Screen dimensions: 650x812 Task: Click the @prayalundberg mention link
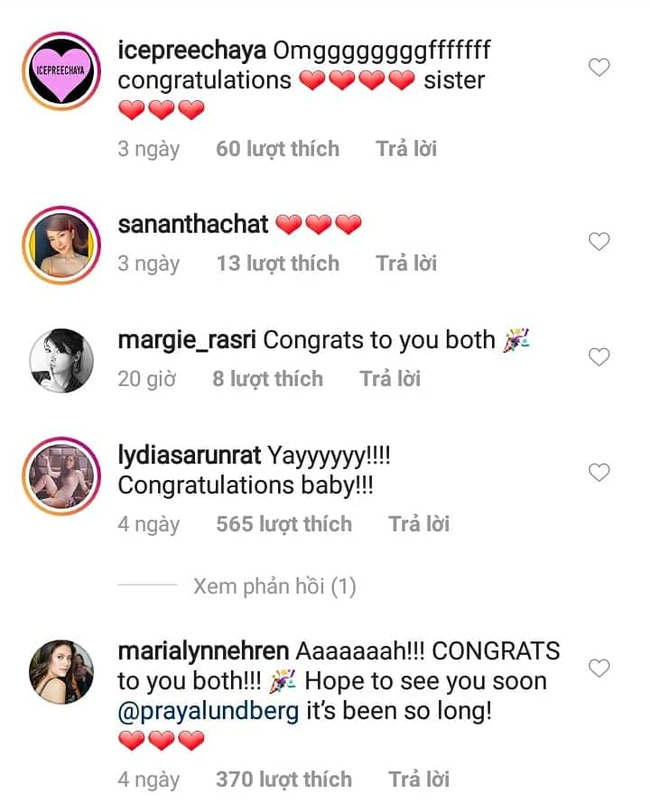[209, 711]
